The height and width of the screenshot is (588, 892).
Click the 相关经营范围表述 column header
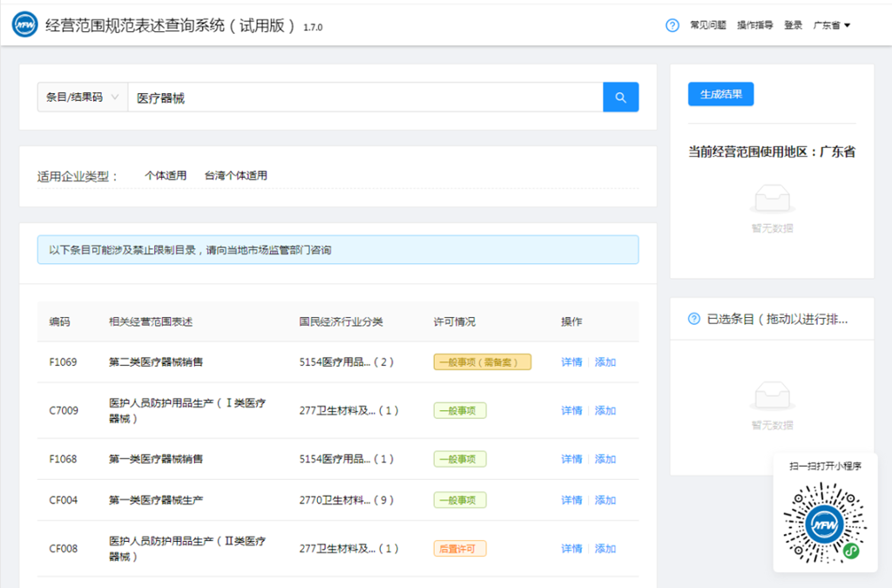(x=151, y=321)
